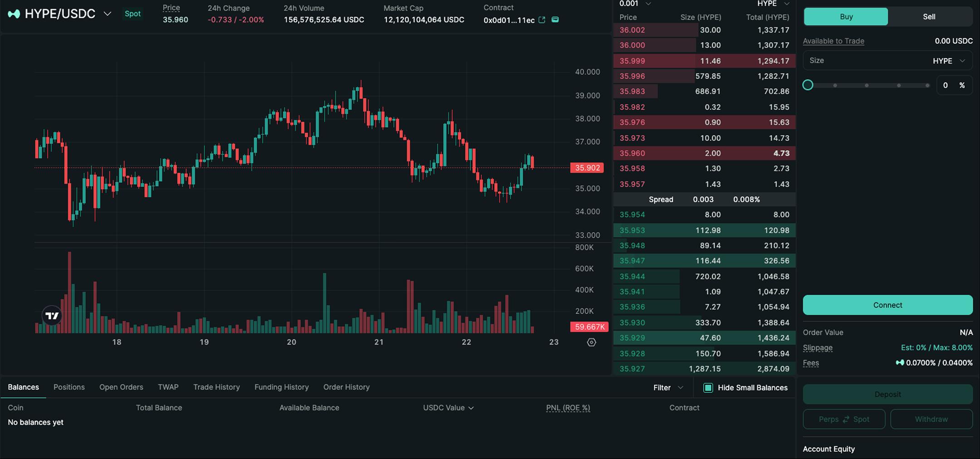The image size is (980, 459).
Task: Click the Withdraw button
Action: pyautogui.click(x=931, y=420)
